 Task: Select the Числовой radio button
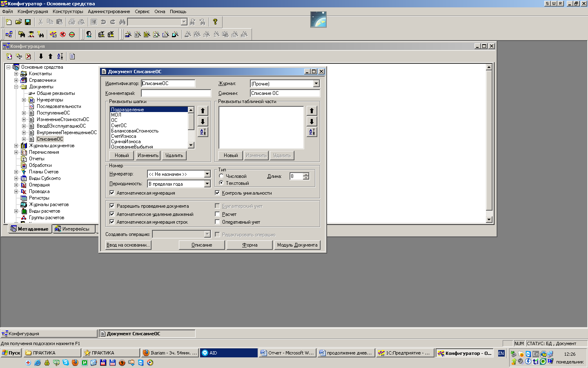[x=221, y=176]
